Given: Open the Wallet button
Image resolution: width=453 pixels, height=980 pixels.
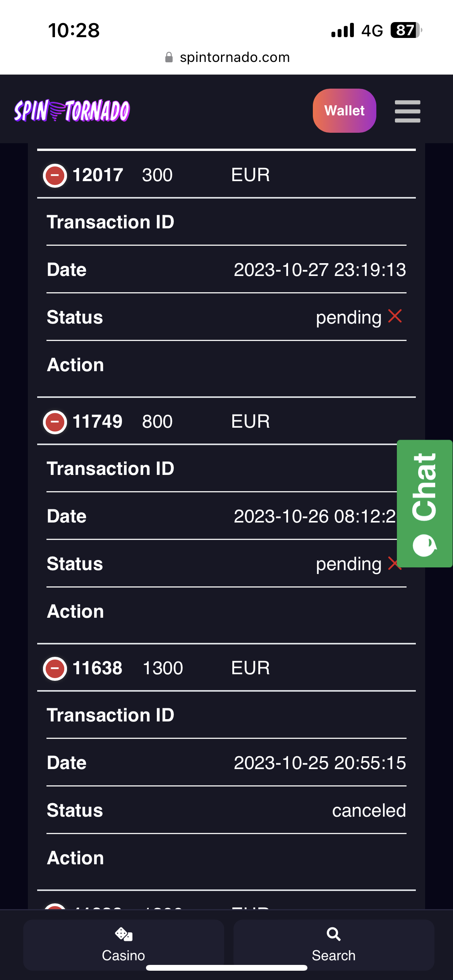Looking at the screenshot, I should pos(344,111).
